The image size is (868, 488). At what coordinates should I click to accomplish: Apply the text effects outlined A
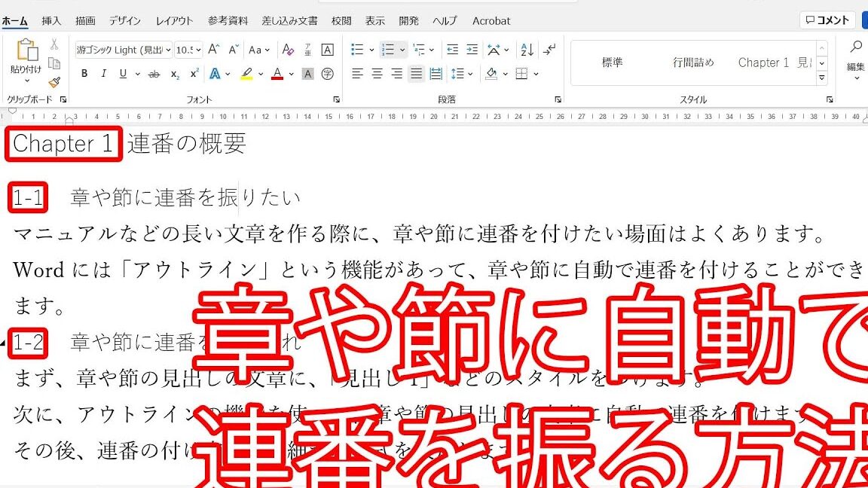click(215, 74)
